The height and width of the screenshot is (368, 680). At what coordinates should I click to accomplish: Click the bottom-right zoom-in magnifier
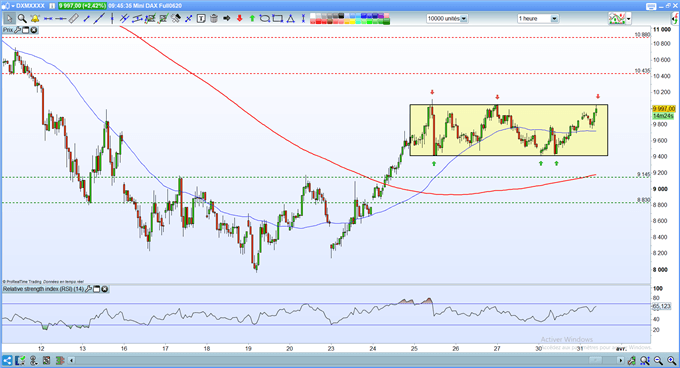[671, 361]
